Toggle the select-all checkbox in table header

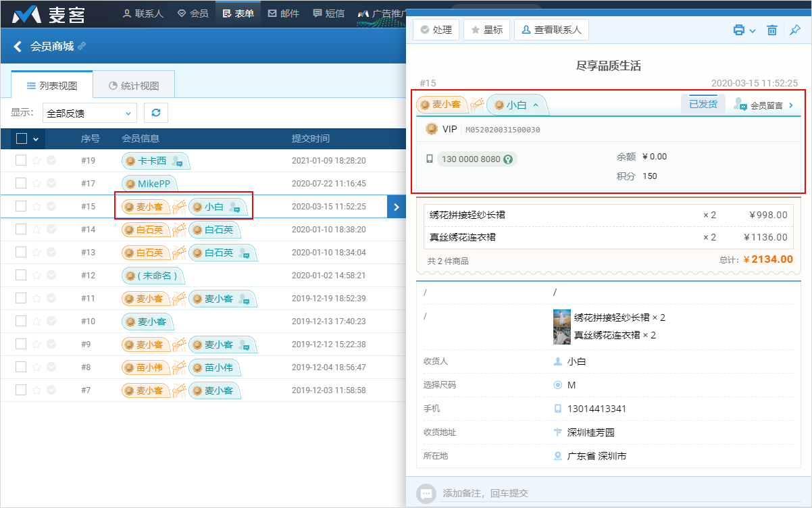(22, 138)
